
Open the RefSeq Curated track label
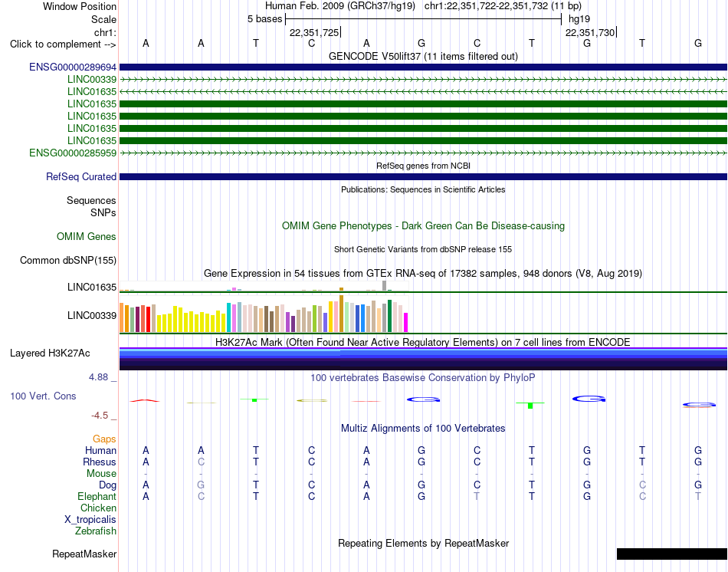81,176
